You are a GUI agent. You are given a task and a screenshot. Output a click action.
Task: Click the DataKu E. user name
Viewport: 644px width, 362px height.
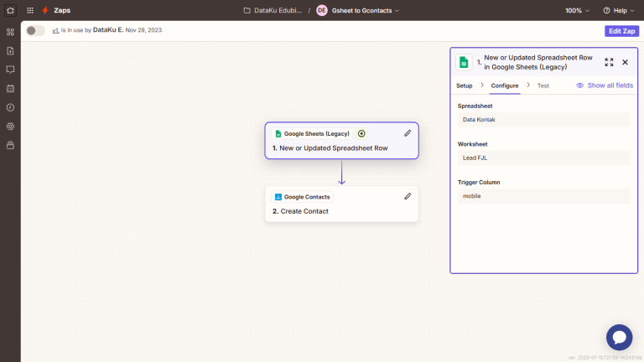108,30
